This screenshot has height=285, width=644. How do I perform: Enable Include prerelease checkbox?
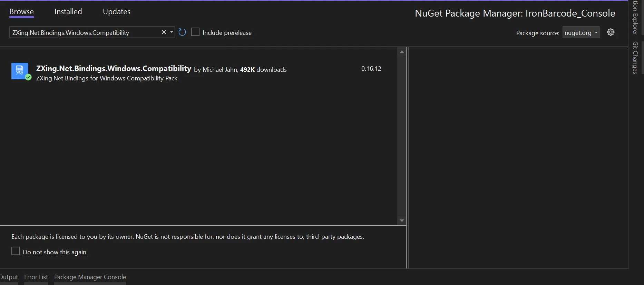[195, 32]
